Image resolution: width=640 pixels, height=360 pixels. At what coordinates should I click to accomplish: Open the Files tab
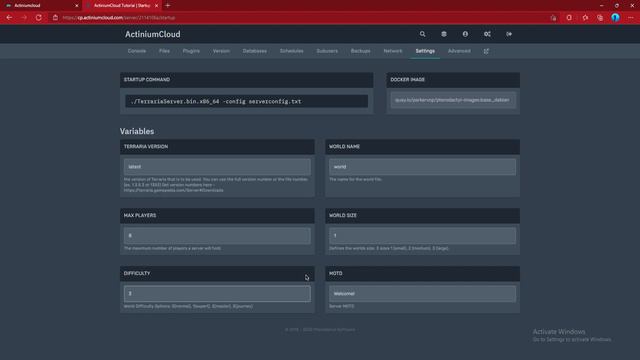164,51
